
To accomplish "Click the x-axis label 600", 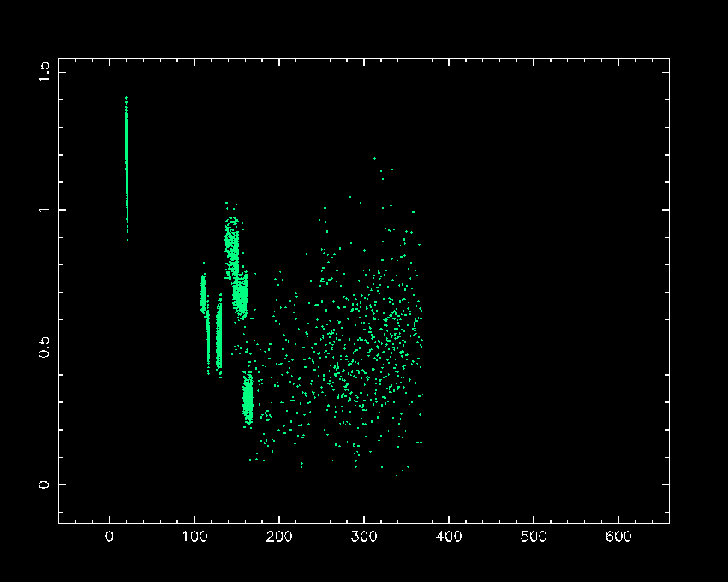I will (x=618, y=537).
